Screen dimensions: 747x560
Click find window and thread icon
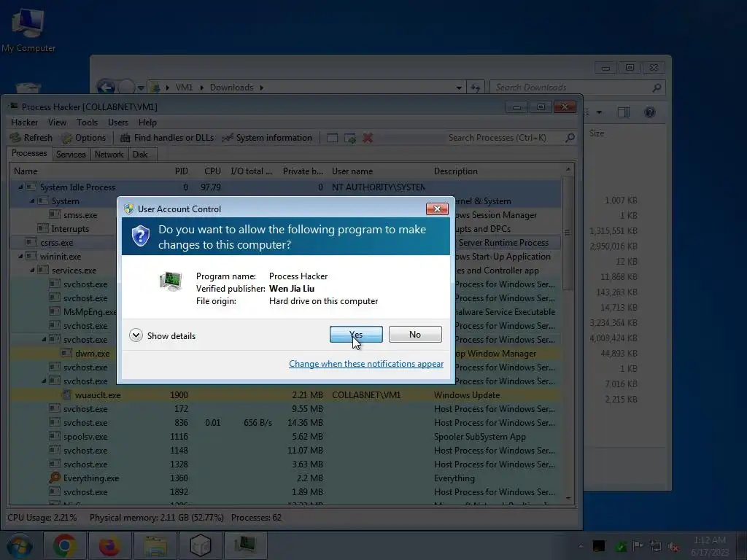[349, 138]
